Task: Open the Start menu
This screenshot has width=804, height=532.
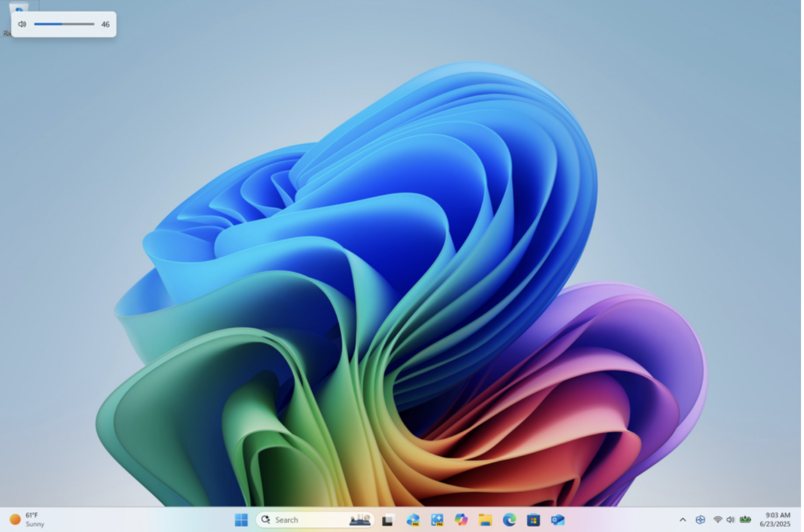Action: [241, 519]
